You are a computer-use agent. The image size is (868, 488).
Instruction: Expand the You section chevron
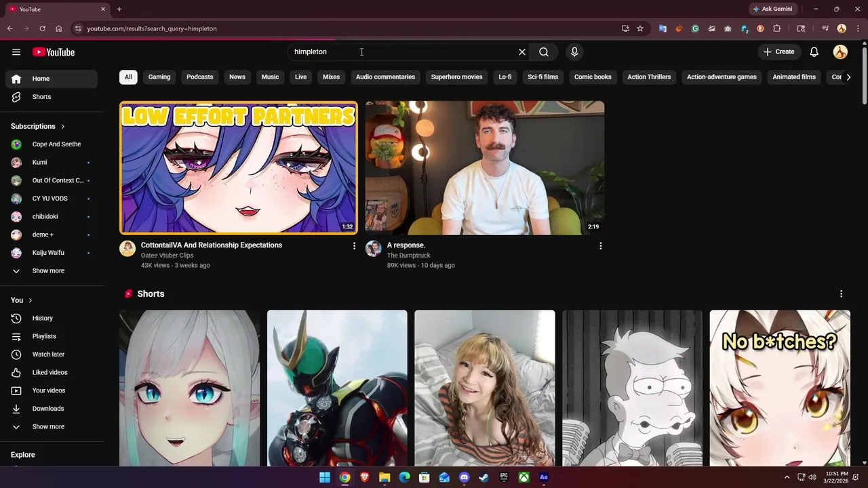pyautogui.click(x=31, y=300)
